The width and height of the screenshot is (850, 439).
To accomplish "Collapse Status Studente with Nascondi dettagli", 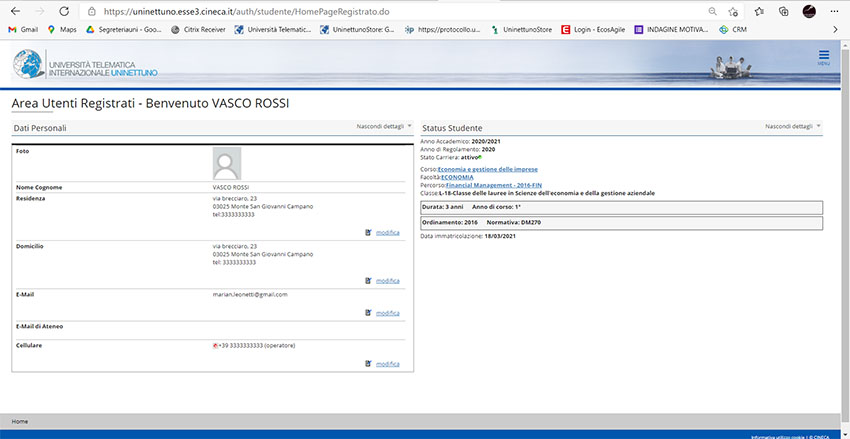I will (x=792, y=127).
